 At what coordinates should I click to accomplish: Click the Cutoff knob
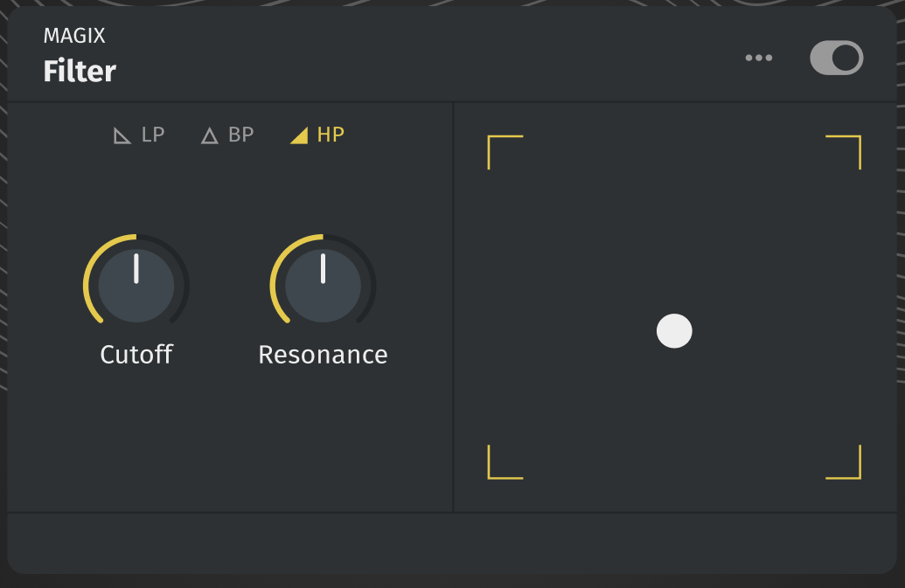pyautogui.click(x=136, y=286)
